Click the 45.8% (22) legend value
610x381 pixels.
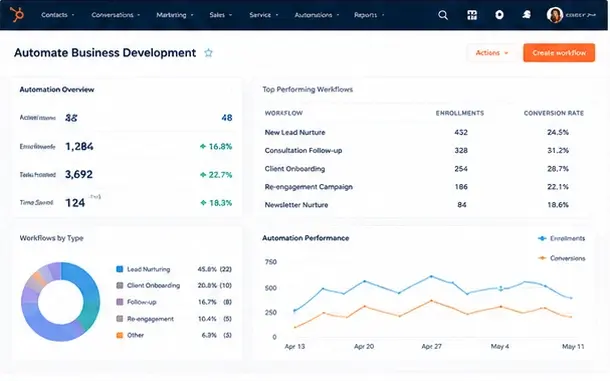click(214, 269)
